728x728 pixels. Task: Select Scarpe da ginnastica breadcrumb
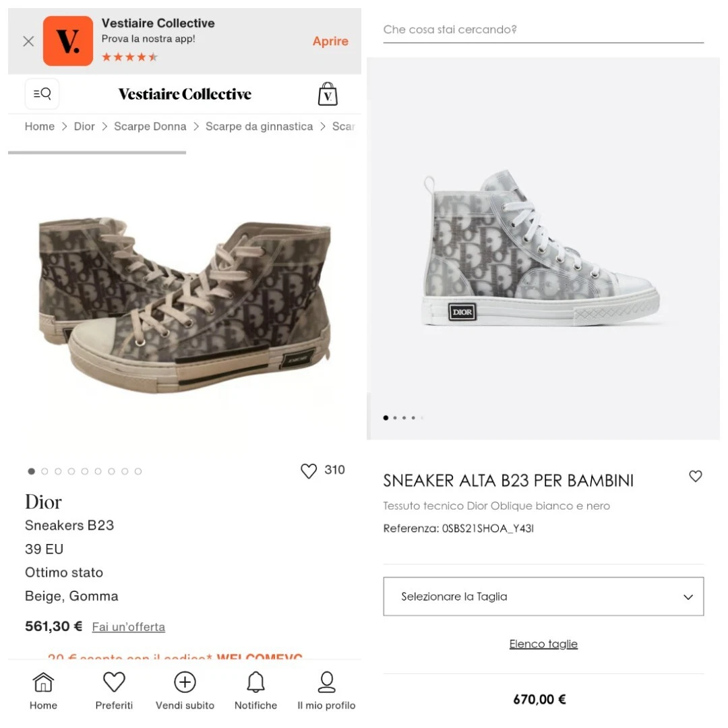(259, 126)
